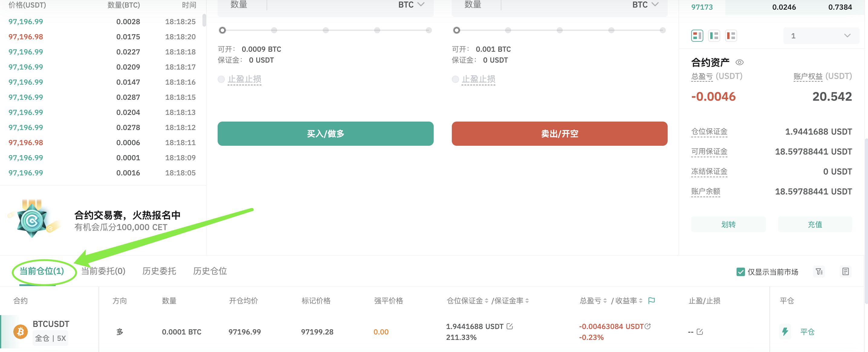Enable 止盈止损 on the buy side
Image resolution: width=868 pixels, height=352 pixels.
[x=221, y=79]
